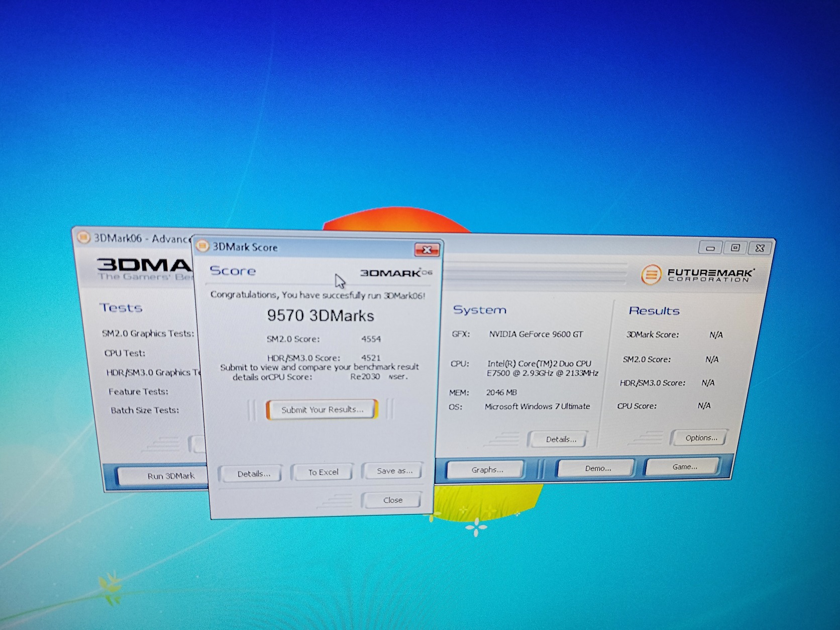840x630 pixels.
Task: Click the Congratulations message in Score dialog
Action: (318, 295)
